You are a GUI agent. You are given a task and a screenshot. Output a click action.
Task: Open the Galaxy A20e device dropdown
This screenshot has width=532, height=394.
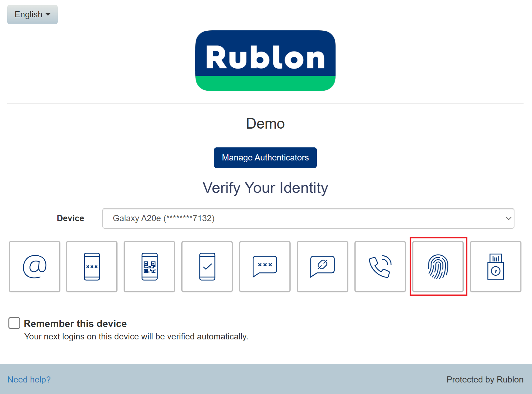pyautogui.click(x=308, y=218)
